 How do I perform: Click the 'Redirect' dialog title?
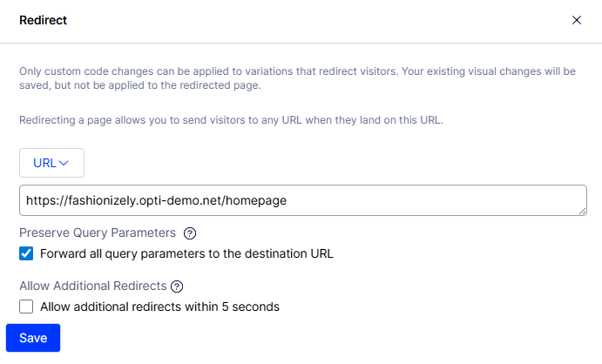point(44,20)
